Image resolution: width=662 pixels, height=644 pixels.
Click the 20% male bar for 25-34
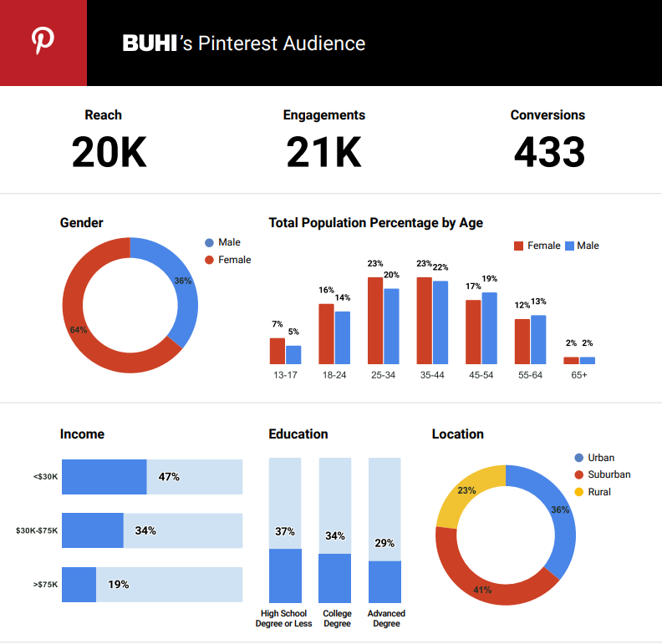391,327
